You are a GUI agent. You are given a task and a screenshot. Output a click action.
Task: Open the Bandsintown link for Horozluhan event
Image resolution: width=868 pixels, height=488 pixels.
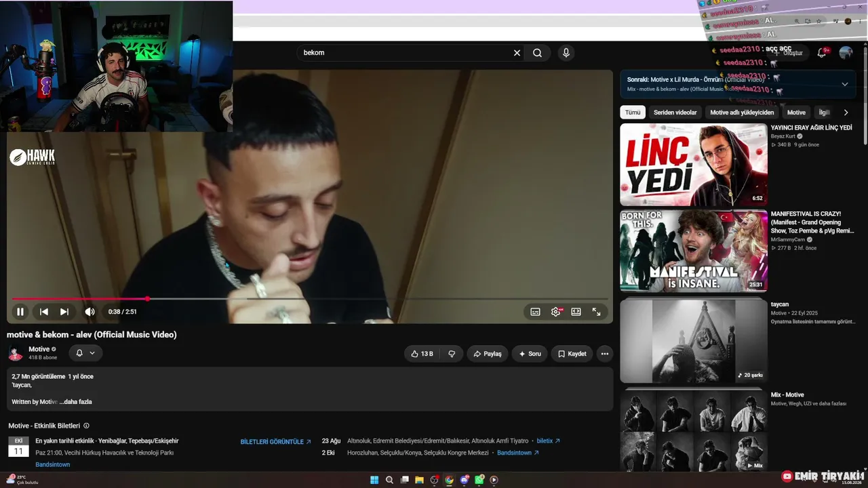point(518,453)
